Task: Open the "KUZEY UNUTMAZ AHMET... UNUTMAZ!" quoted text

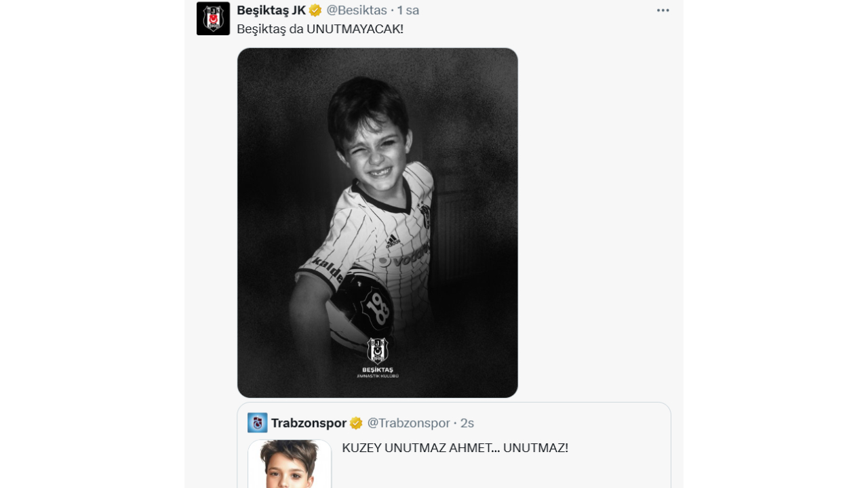Action: pyautogui.click(x=455, y=448)
